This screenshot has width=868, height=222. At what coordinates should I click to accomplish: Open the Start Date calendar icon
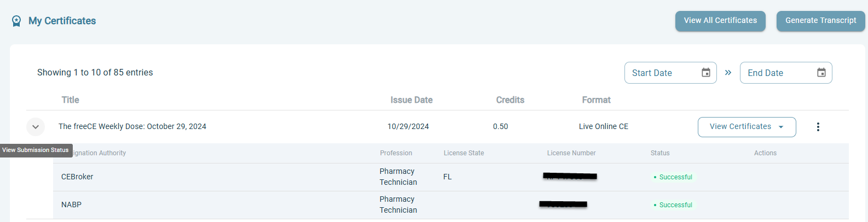(x=706, y=73)
